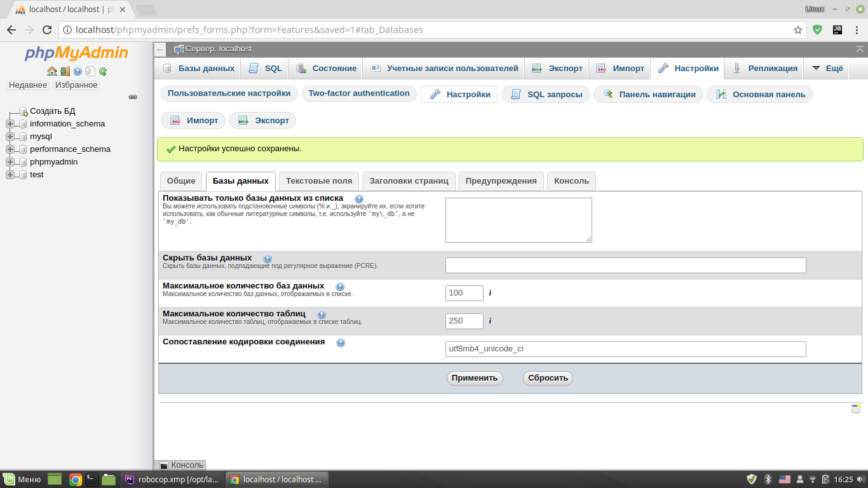Click the link chain icon in navigation panel
Image resolution: width=868 pixels, height=488 pixels.
point(133,97)
